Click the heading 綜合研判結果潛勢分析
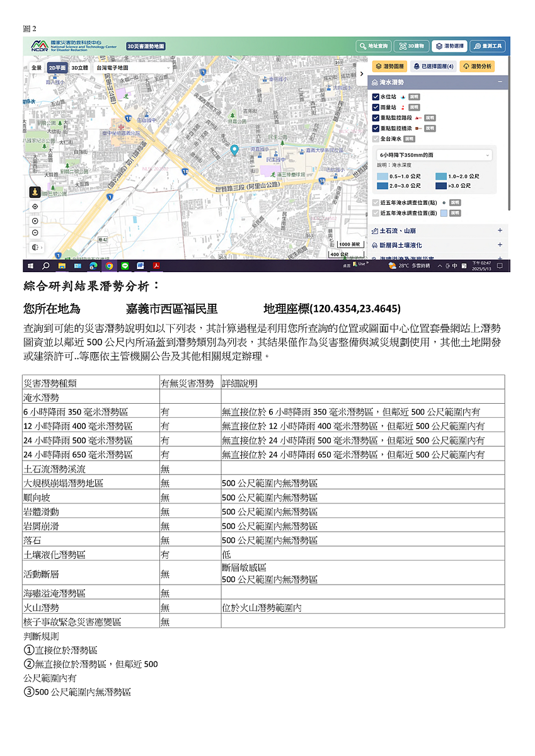The image size is (535, 756). tap(91, 286)
